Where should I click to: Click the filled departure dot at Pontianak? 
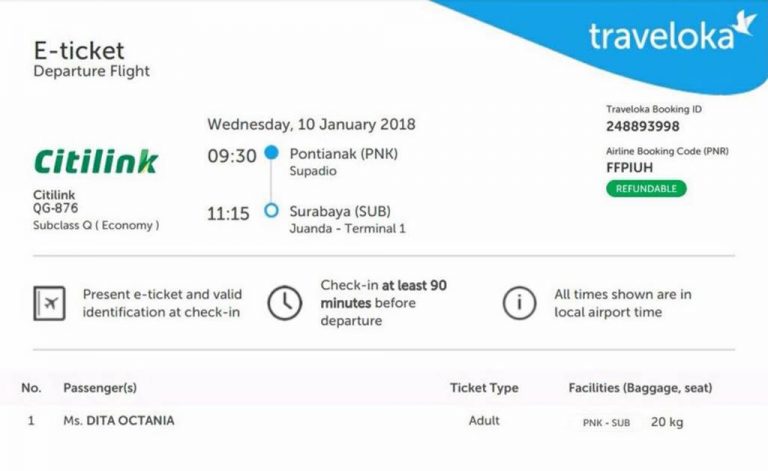point(271,154)
